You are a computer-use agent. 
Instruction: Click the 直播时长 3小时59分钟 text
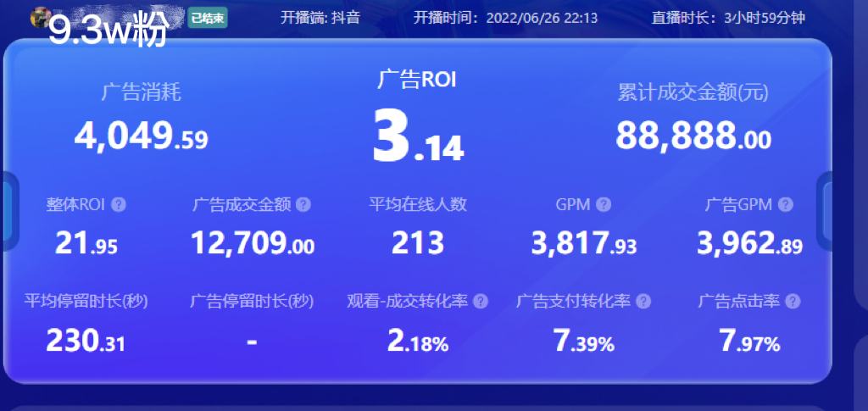click(x=728, y=18)
